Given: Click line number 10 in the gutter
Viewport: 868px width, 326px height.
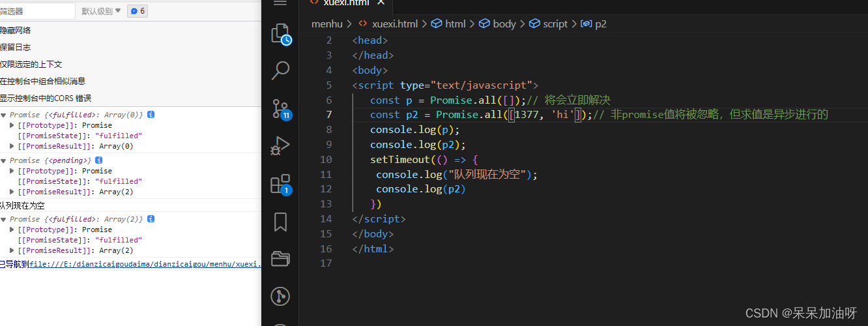Looking at the screenshot, I should click(326, 160).
